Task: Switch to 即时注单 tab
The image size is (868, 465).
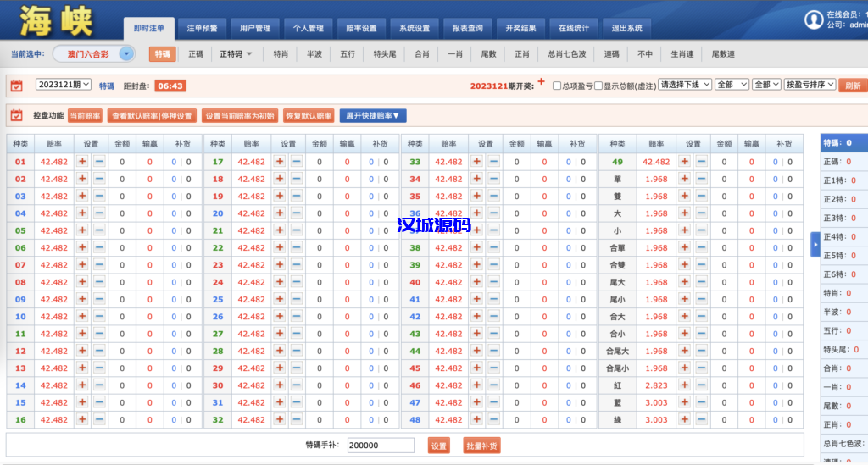Action: click(x=149, y=28)
